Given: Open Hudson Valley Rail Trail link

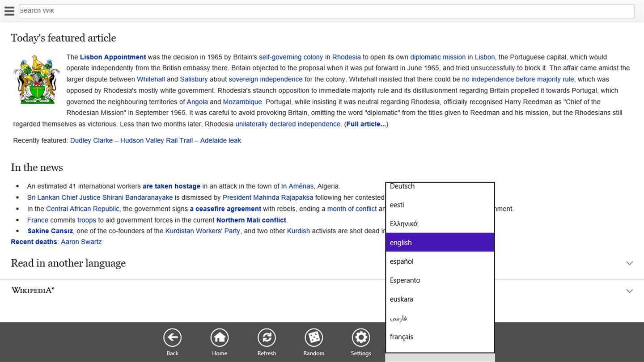Looking at the screenshot, I should (157, 140).
